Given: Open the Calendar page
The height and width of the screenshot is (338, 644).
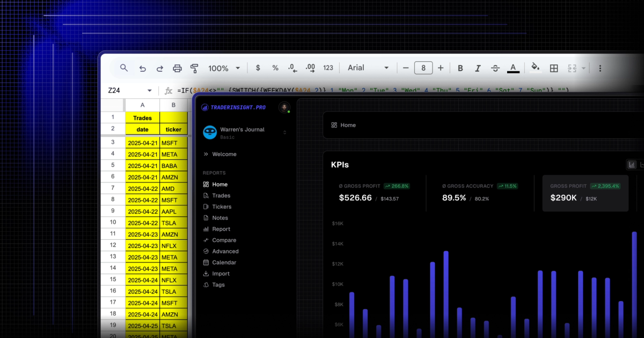Looking at the screenshot, I should point(219,262).
